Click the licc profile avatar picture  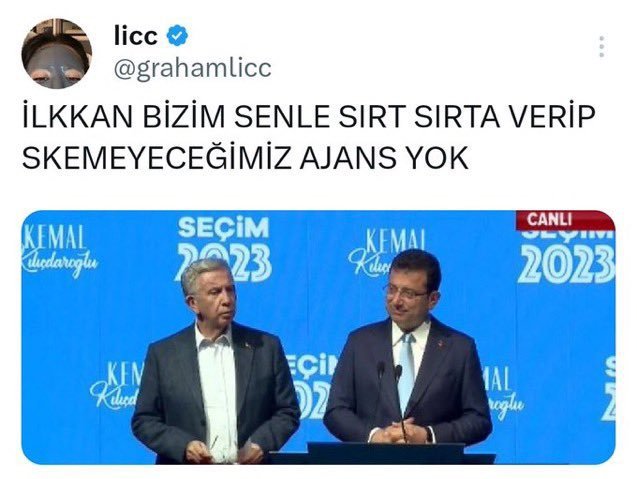click(56, 53)
